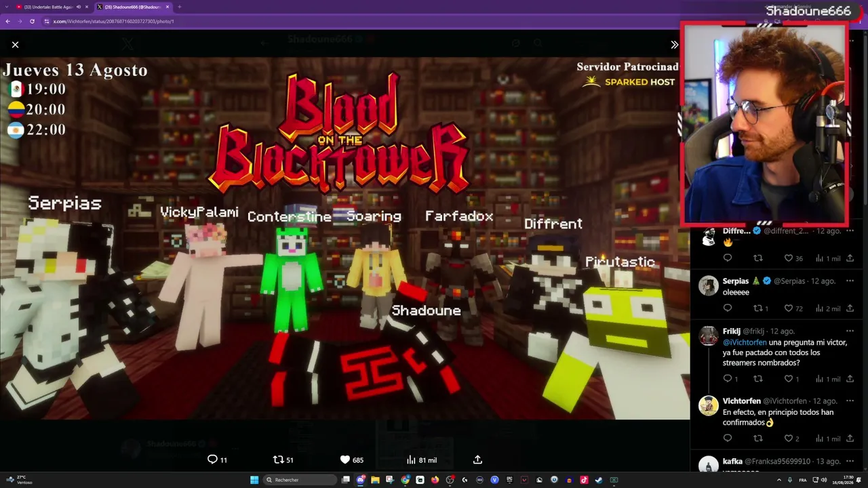
Task: Close the Undertale YouTube tab
Action: pos(87,7)
